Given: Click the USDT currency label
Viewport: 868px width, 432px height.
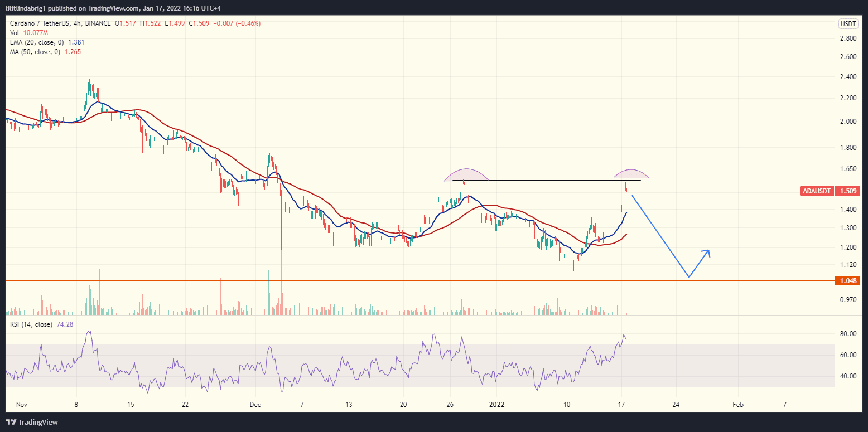Looking at the screenshot, I should coord(847,24).
